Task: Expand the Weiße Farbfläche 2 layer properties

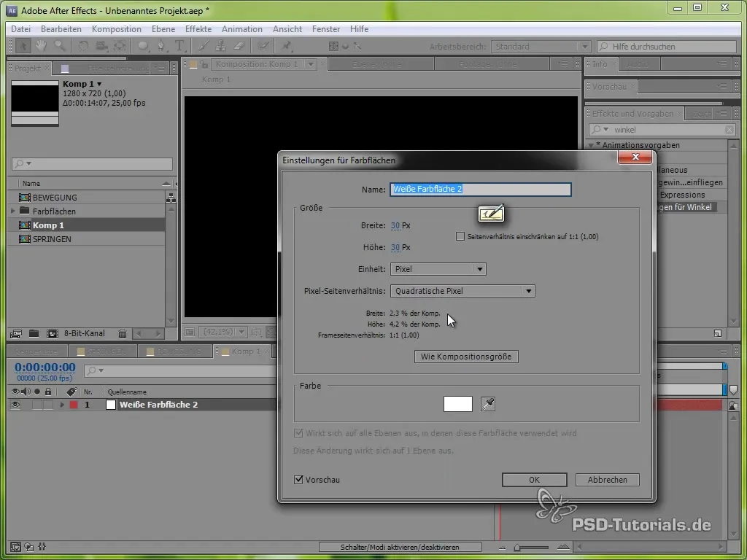Action: click(61, 405)
